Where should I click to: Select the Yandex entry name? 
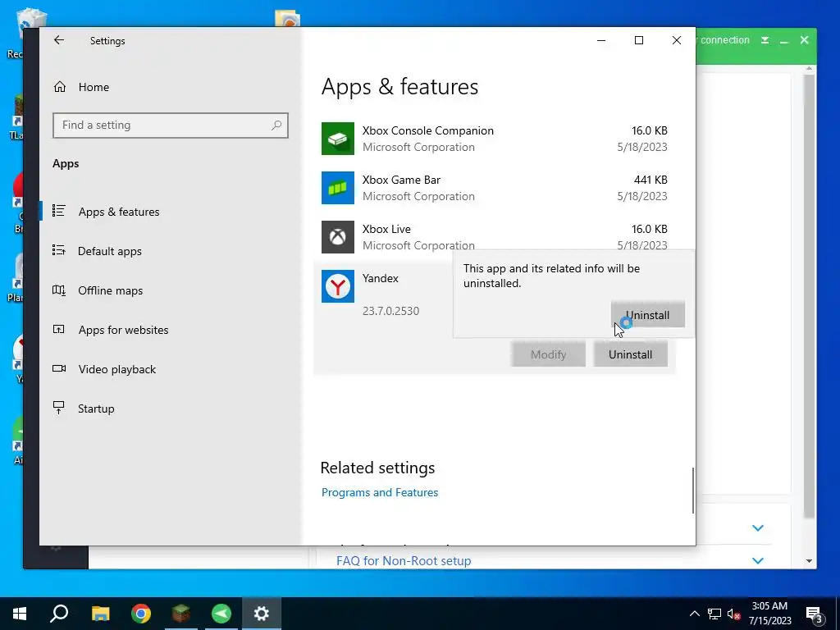tap(381, 279)
